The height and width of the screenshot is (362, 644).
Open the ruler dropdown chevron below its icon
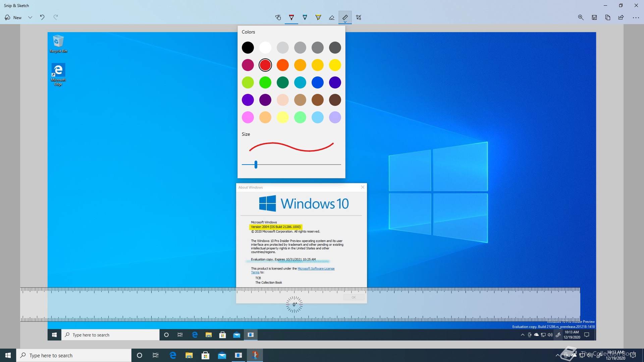[345, 22]
